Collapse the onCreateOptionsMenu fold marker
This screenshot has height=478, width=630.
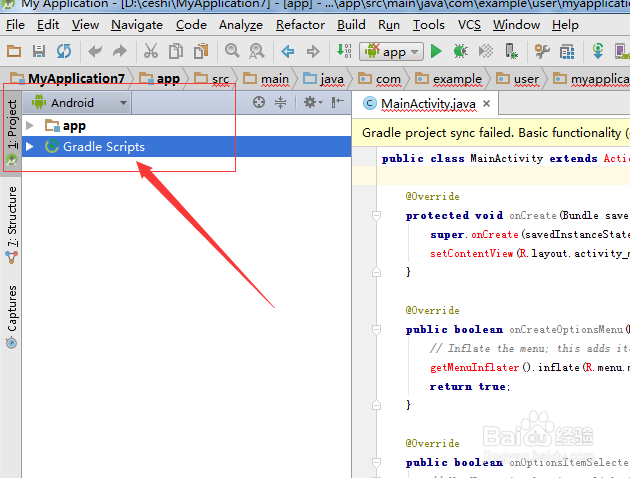376,330
